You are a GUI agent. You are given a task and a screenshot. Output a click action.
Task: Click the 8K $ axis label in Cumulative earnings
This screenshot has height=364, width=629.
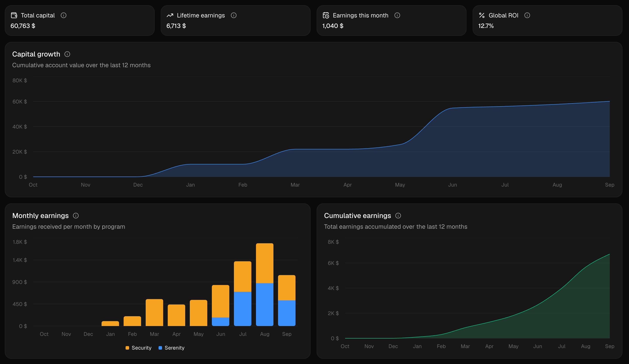click(x=333, y=242)
